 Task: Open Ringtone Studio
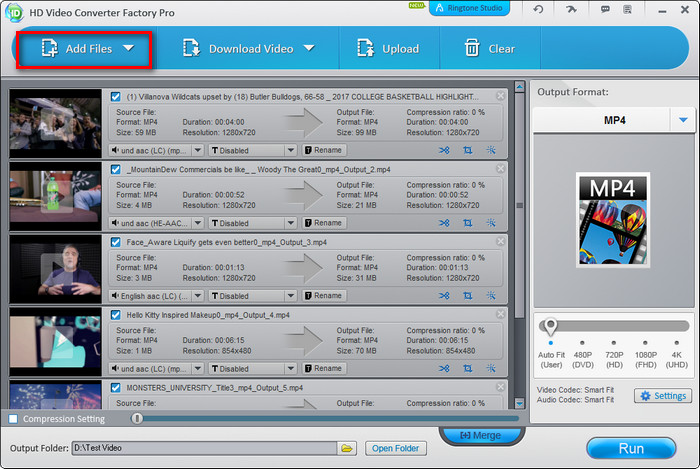click(469, 8)
